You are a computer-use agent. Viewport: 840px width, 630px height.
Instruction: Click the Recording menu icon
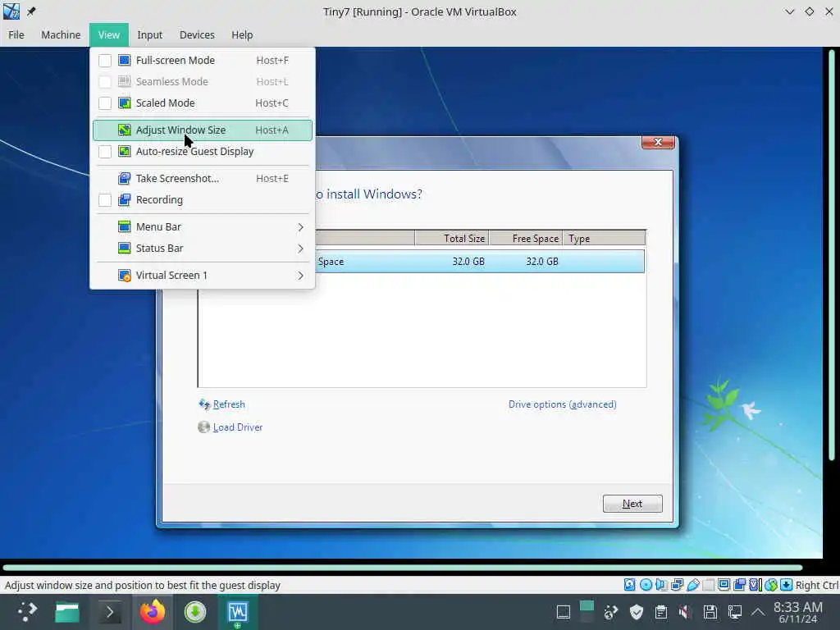point(125,200)
